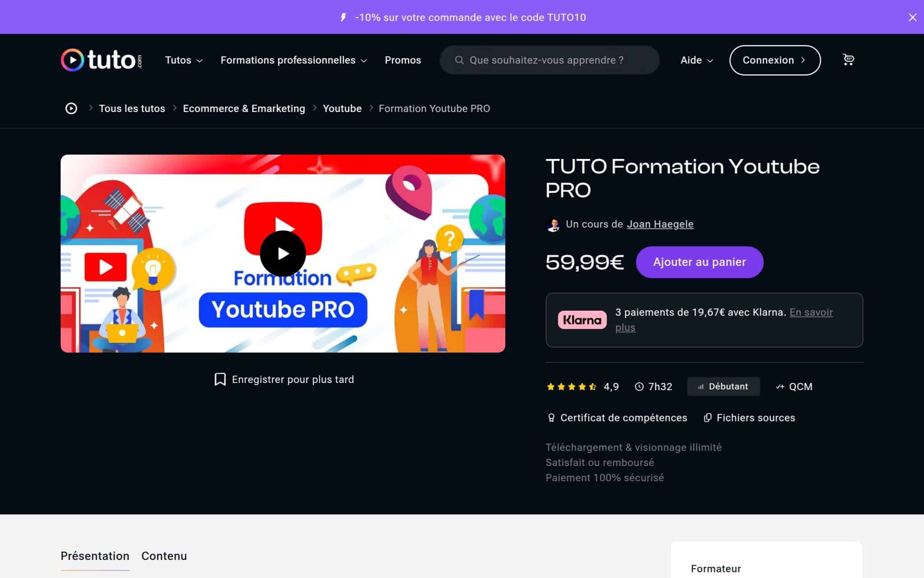The height and width of the screenshot is (578, 924).
Task: Click 'Téléchargement & visionnage illimité' text
Action: [633, 447]
